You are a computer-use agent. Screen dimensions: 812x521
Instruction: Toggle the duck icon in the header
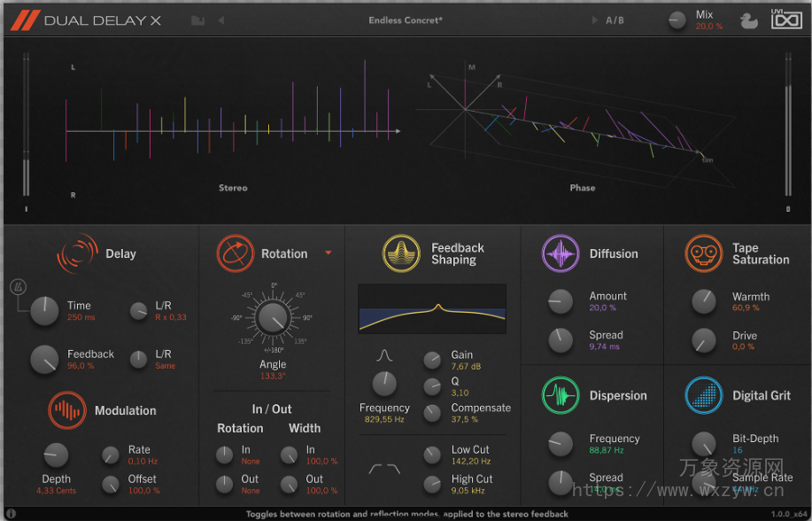pyautogui.click(x=748, y=19)
